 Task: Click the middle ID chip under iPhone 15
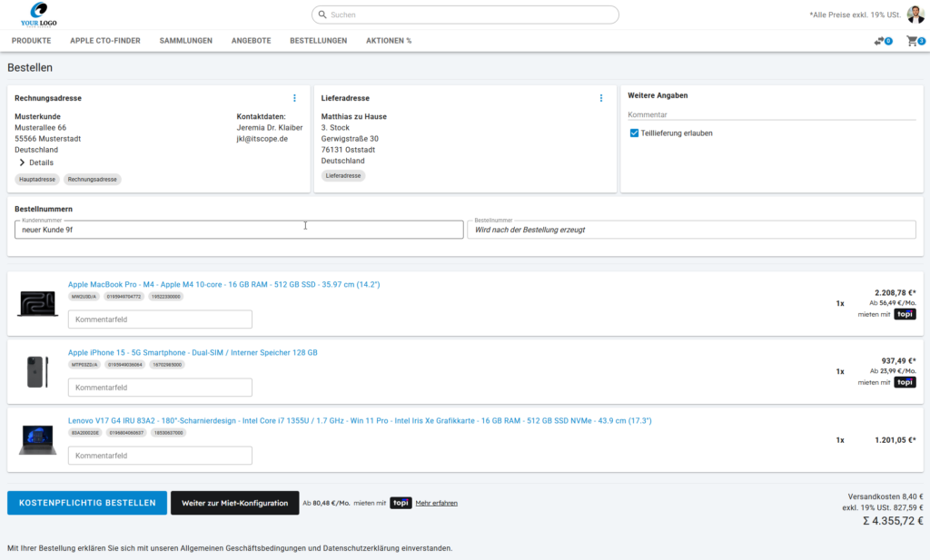tap(125, 365)
